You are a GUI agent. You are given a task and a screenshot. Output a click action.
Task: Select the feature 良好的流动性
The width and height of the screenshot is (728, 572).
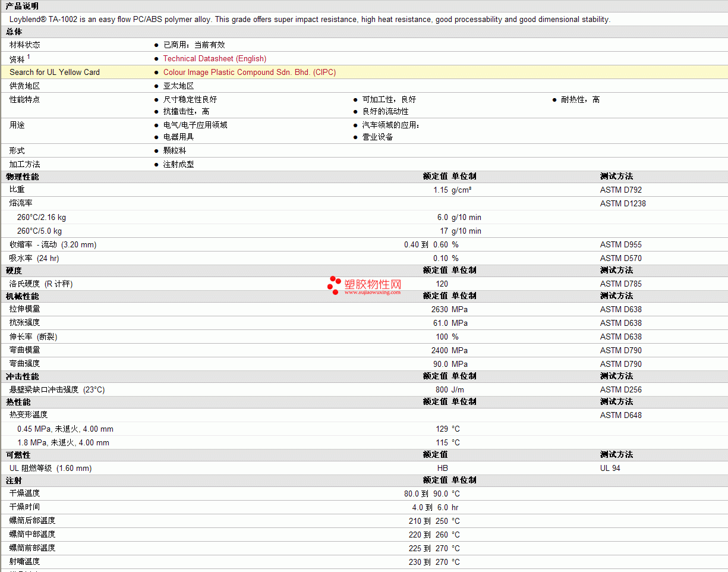386,111
